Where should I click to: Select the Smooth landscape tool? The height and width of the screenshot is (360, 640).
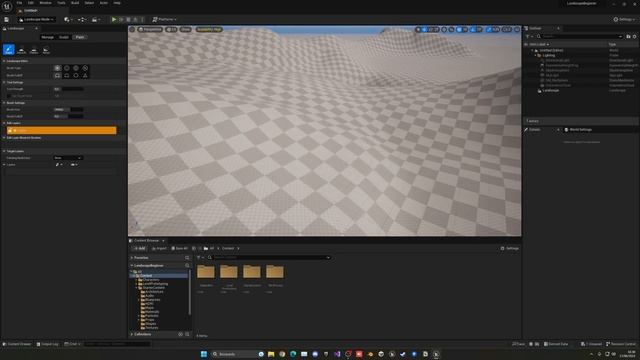point(21,50)
